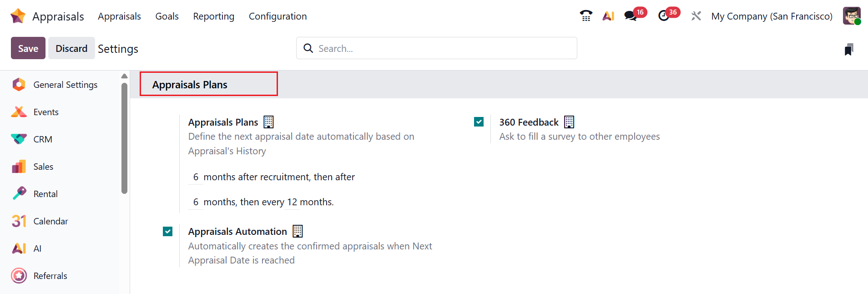Click the Appraisals app star logo
Viewport: 868px width, 294px height.
(x=18, y=16)
